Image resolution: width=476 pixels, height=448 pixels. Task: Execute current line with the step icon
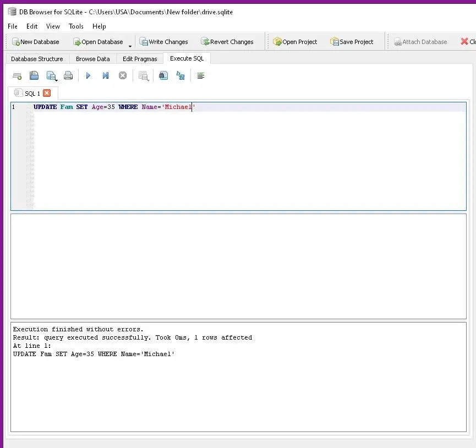click(x=105, y=75)
